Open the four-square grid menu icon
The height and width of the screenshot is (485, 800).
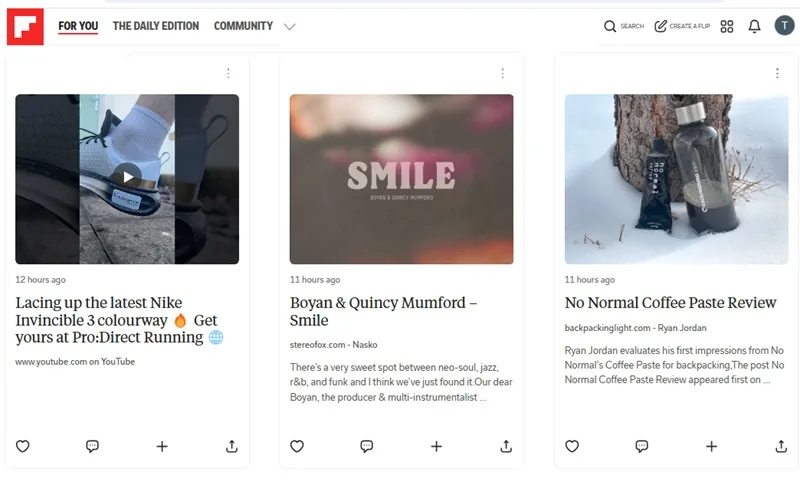coord(727,26)
